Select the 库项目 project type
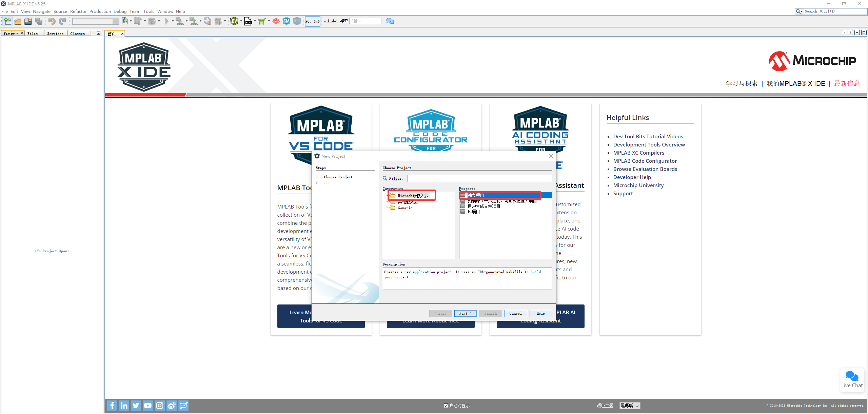 pos(474,212)
